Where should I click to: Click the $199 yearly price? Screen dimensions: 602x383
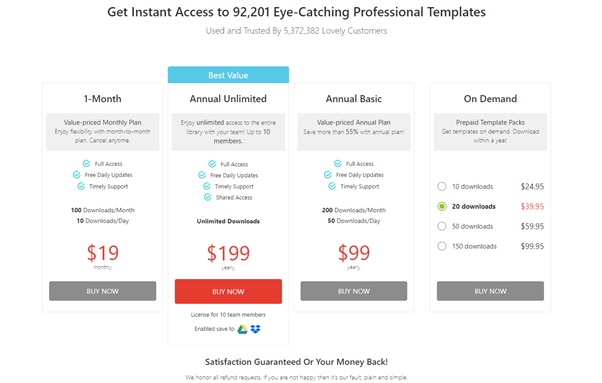point(228,253)
